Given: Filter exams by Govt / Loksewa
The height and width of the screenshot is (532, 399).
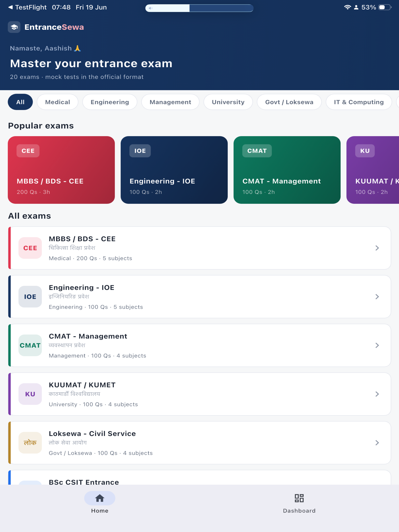Looking at the screenshot, I should pos(289,102).
